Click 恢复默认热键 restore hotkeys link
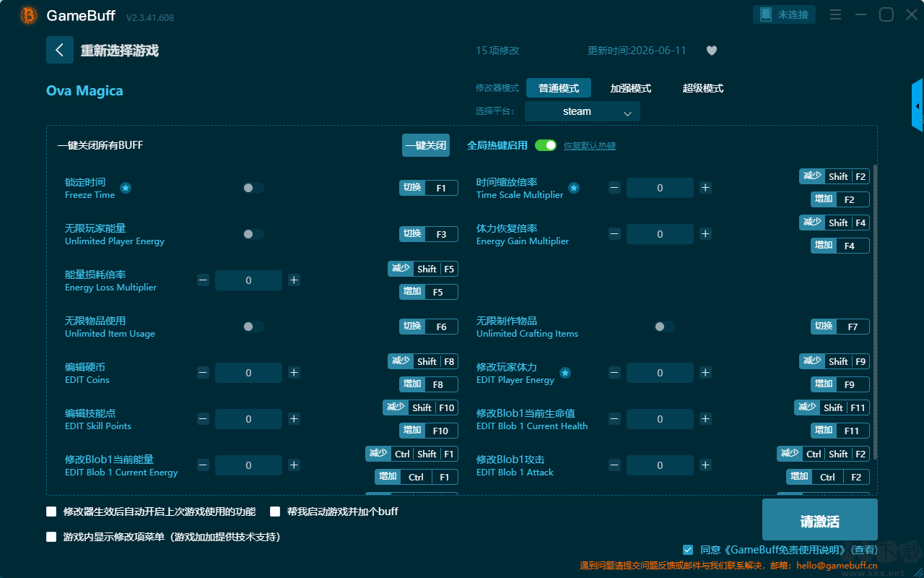 [590, 146]
